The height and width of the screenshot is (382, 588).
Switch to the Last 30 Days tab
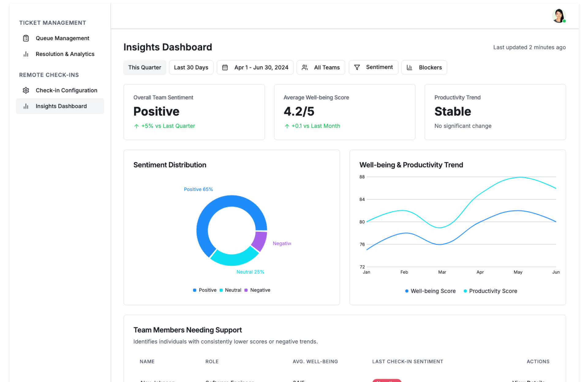[191, 67]
